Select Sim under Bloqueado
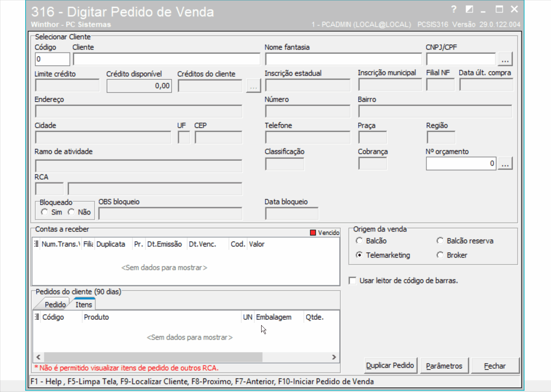The width and height of the screenshot is (551, 392). coord(44,212)
